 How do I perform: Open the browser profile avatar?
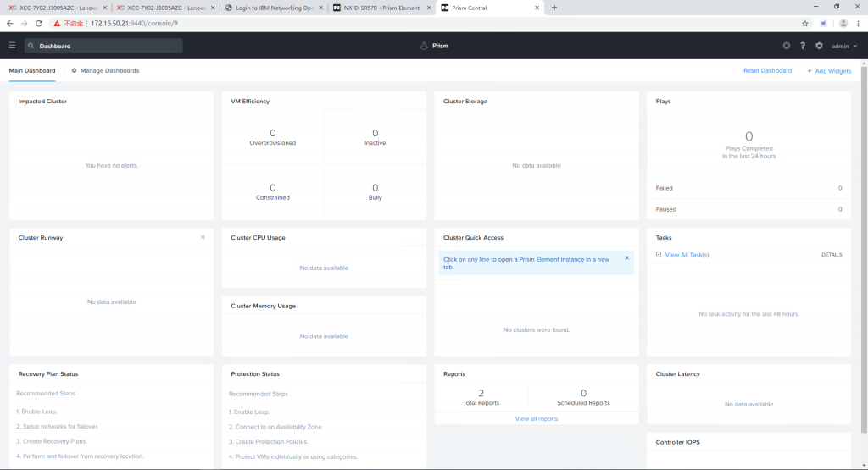843,23
